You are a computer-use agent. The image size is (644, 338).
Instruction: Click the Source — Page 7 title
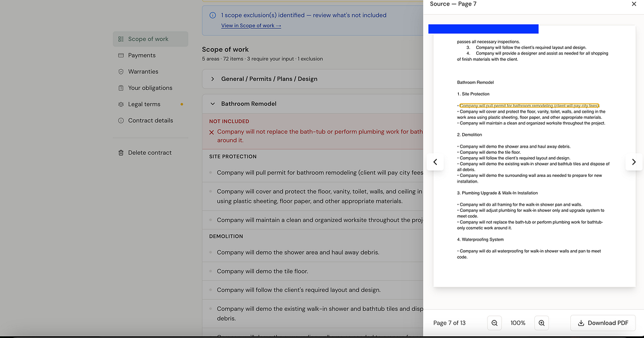(453, 4)
